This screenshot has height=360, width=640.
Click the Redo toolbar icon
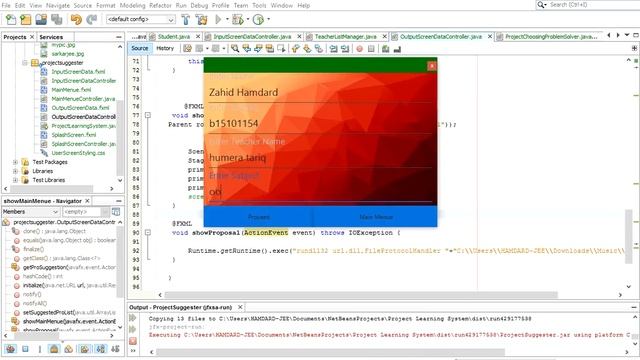click(91, 19)
